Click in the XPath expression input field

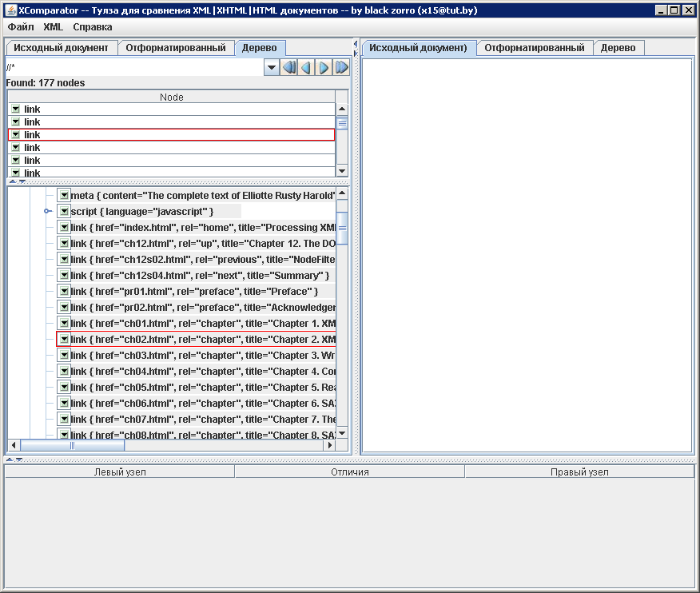[132, 68]
